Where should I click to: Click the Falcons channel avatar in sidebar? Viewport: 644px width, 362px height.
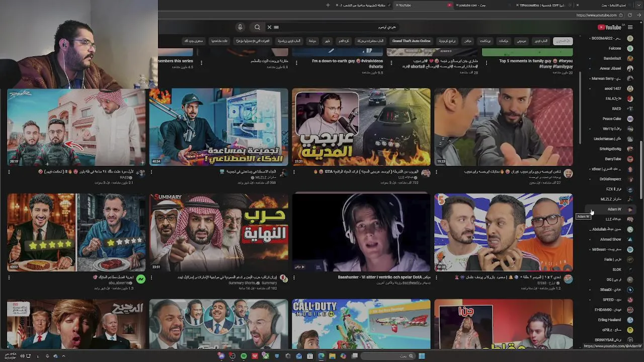630,48
